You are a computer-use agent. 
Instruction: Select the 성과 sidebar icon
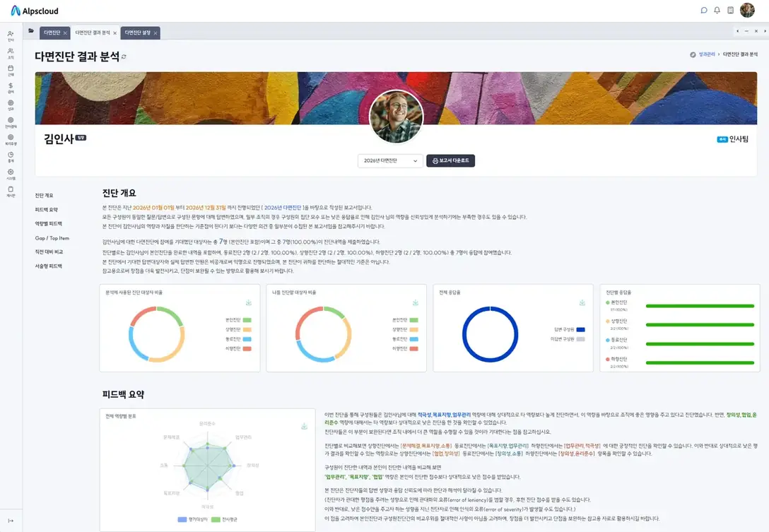tap(11, 105)
